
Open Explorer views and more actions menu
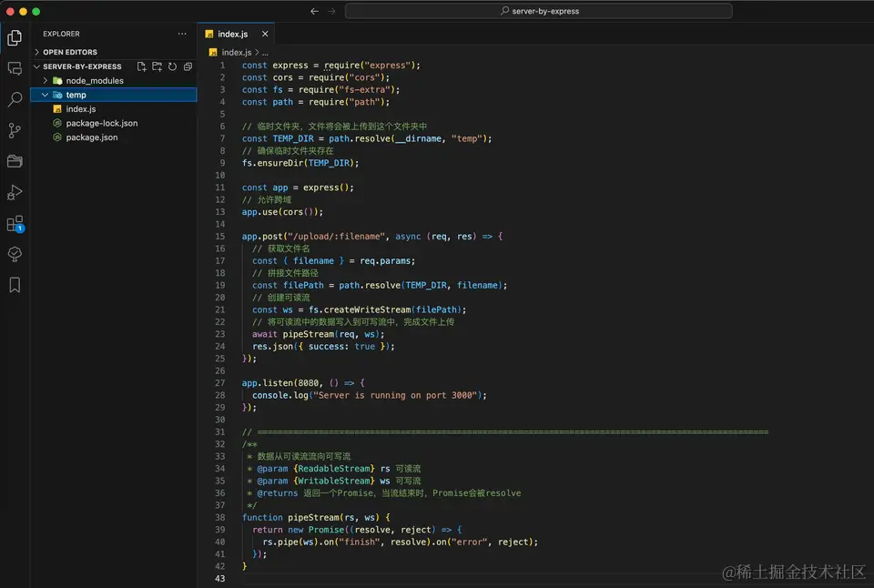[x=182, y=34]
